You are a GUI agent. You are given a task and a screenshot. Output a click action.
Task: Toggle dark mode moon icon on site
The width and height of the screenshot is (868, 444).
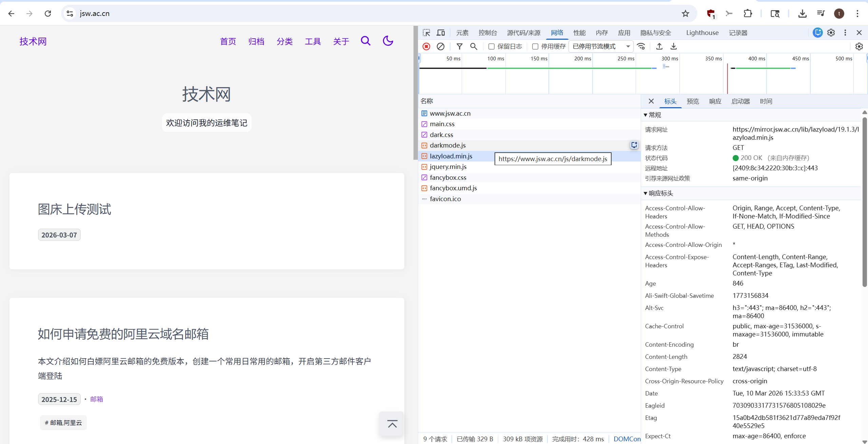click(x=388, y=41)
